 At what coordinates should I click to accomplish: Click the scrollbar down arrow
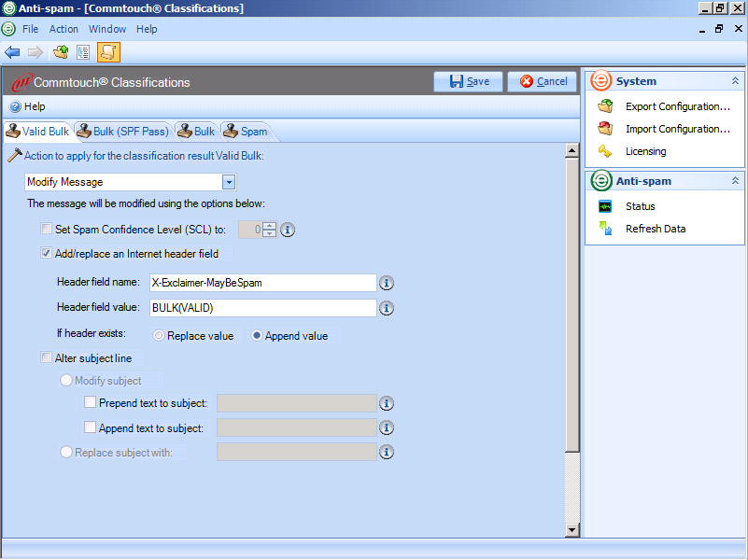point(572,529)
